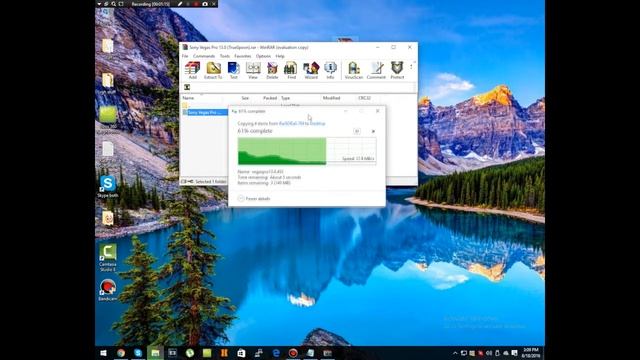The image size is (640, 360).
Task: Click the red Bandicam taskbar icon
Action: pyautogui.click(x=293, y=353)
